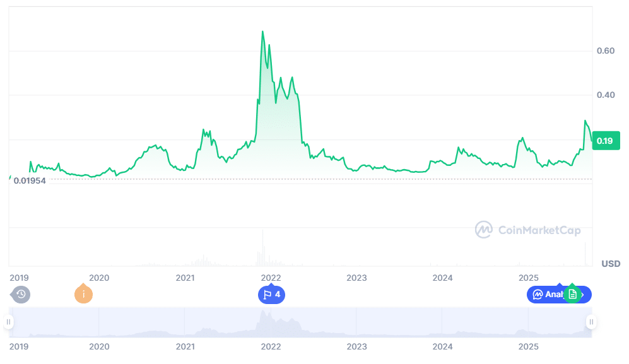Click the 0.01954 starting price label

(31, 182)
